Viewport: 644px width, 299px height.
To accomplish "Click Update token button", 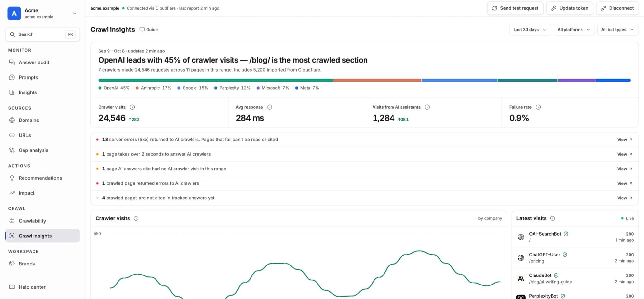I will (x=570, y=8).
